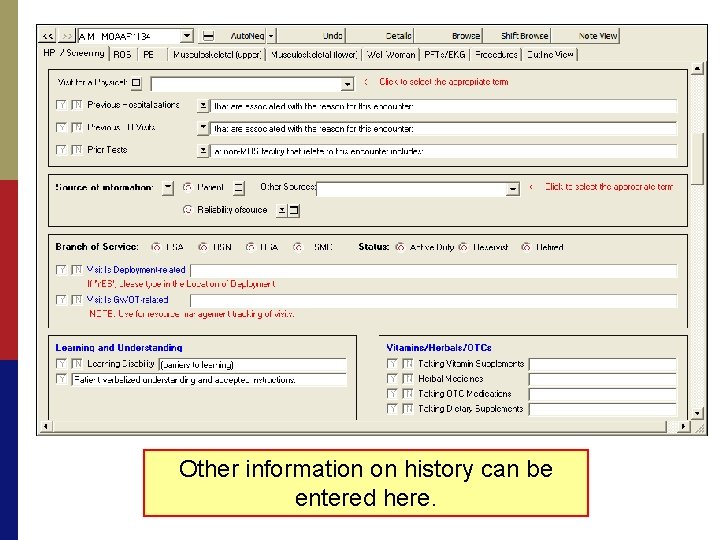Click the forward navigation arrows button

coord(67,36)
